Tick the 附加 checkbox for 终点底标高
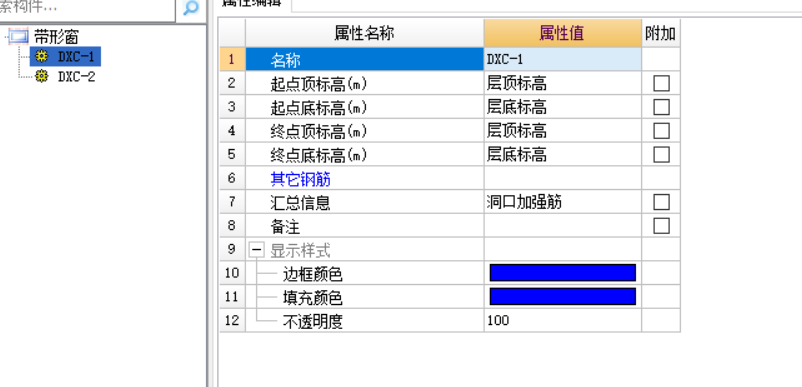Screen dimensions: 802x387 tap(661, 154)
